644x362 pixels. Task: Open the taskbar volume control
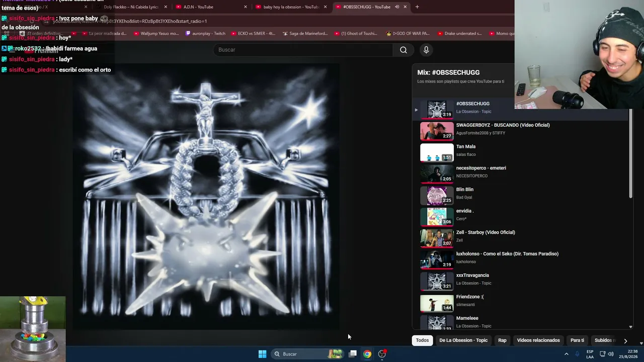coord(611,354)
